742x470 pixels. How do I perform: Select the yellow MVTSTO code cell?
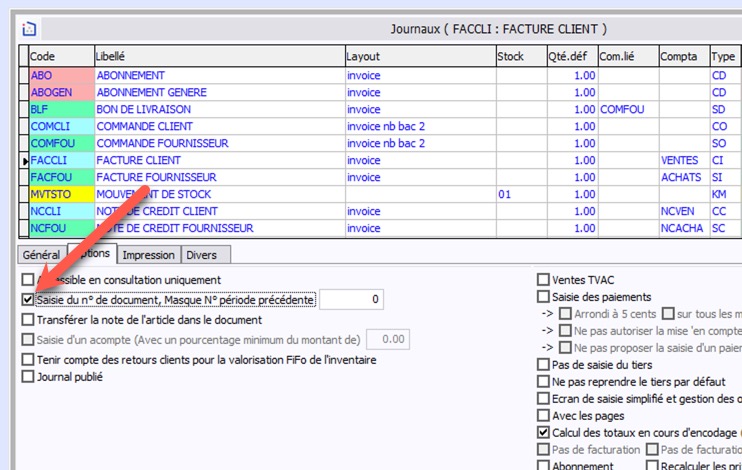pyautogui.click(x=62, y=195)
